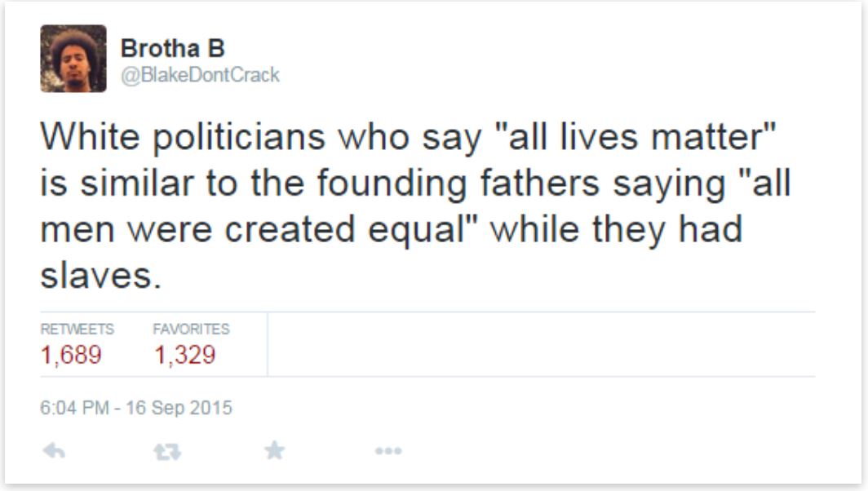Favorite the tweet with the star icon
868x491 pixels.
[x=274, y=450]
